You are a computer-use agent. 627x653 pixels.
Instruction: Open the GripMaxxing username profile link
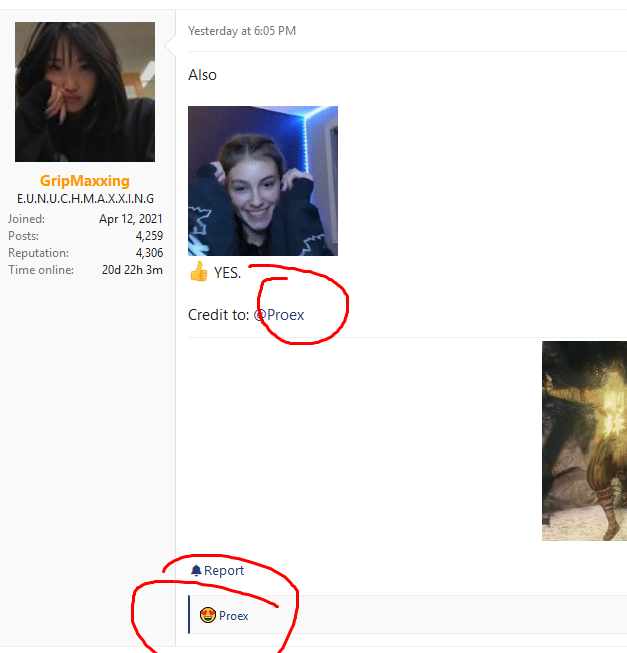point(85,181)
